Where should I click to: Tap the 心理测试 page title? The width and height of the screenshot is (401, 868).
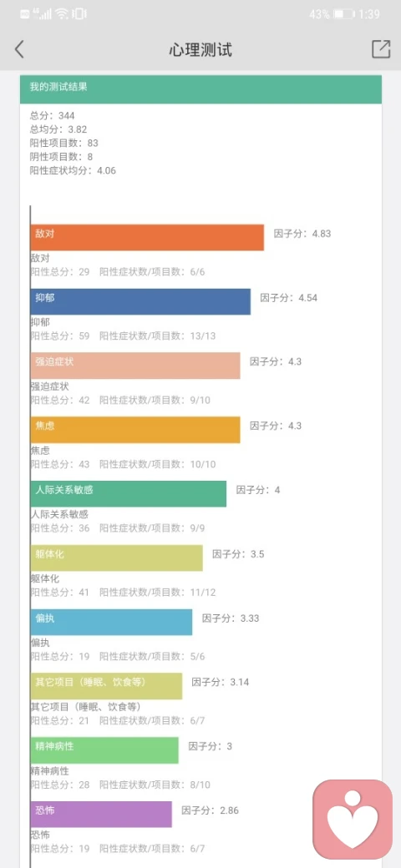click(x=200, y=50)
